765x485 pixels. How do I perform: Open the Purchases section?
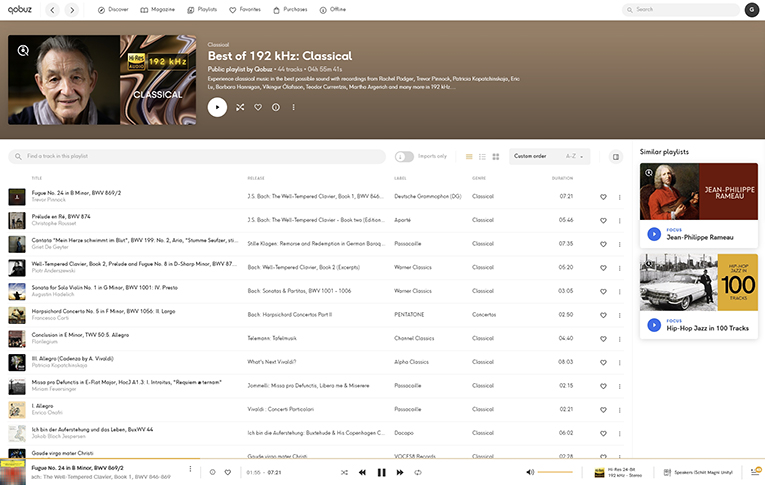290,10
